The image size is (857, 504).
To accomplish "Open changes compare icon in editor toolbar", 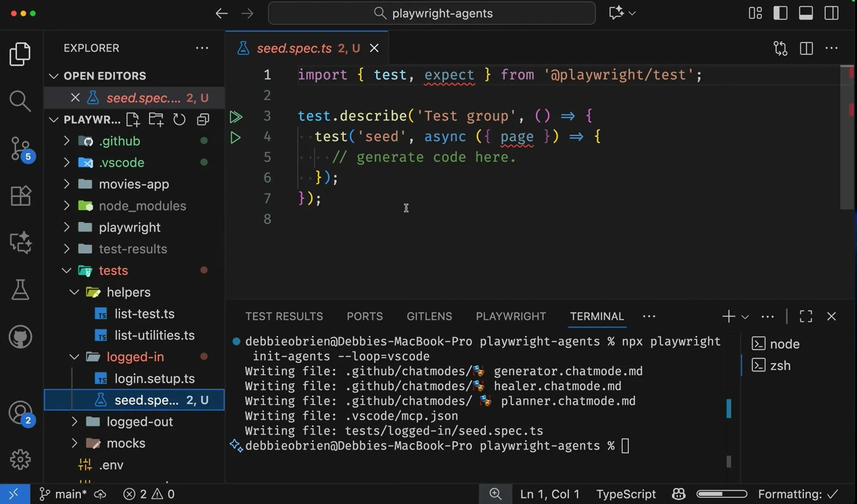I will click(780, 48).
